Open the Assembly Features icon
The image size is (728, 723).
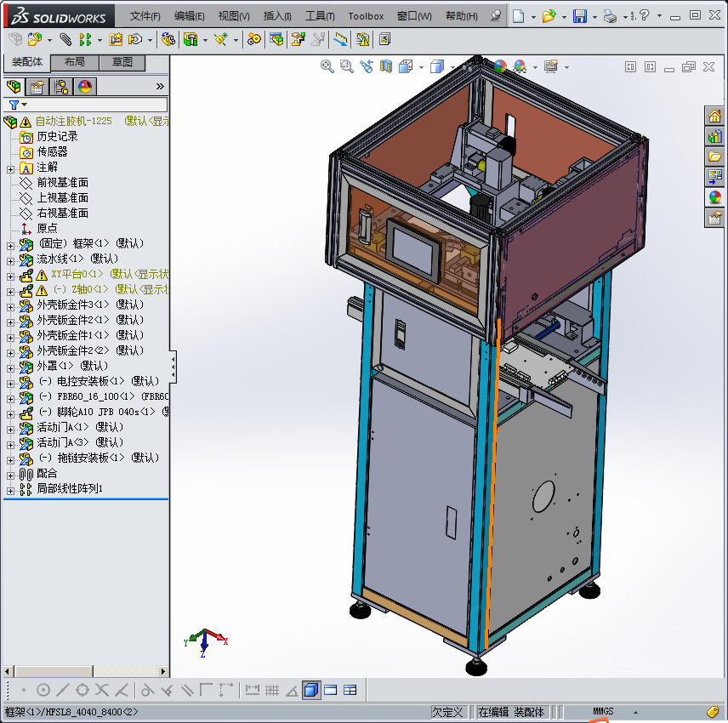(x=191, y=39)
